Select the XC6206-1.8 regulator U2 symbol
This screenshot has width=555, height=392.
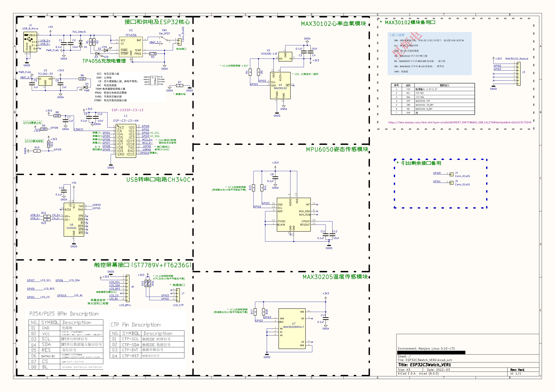click(x=285, y=57)
